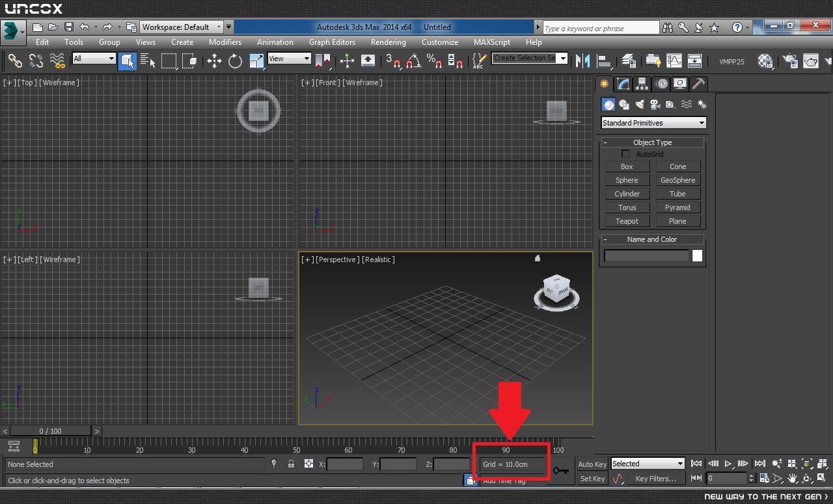Open the Animation menu
This screenshot has width=833, height=504.
pos(275,42)
